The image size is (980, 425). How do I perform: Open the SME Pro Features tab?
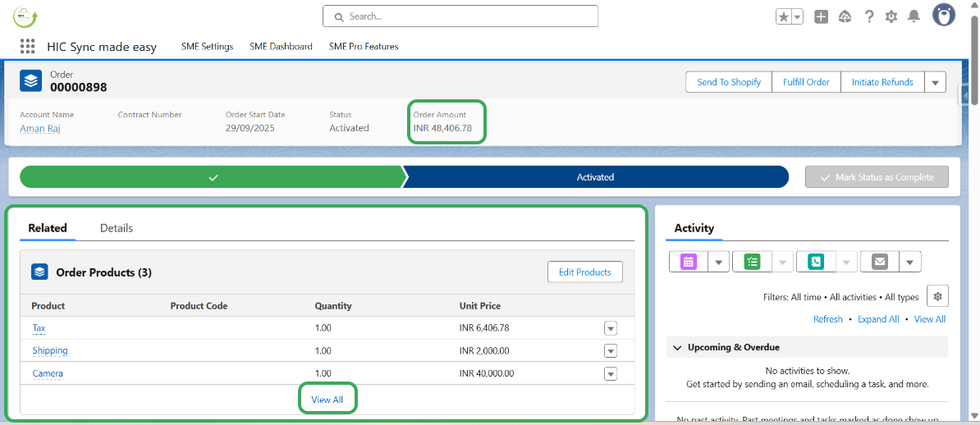(363, 46)
